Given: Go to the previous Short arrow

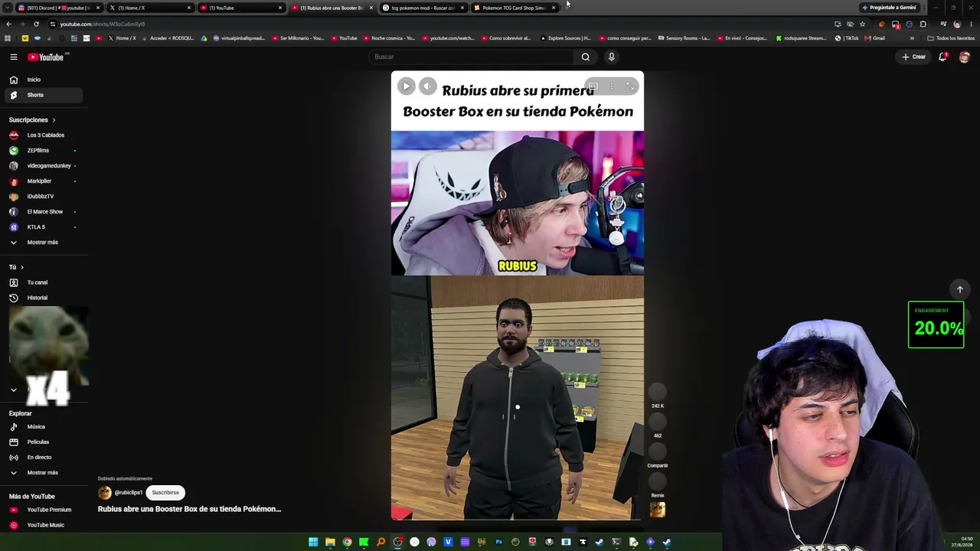Looking at the screenshot, I should 959,290.
